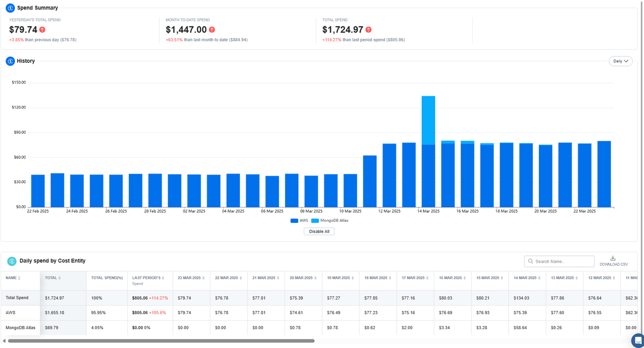644x348 pixels.
Task: Sort by 22 MAR 2025 column
Action: coord(229,278)
